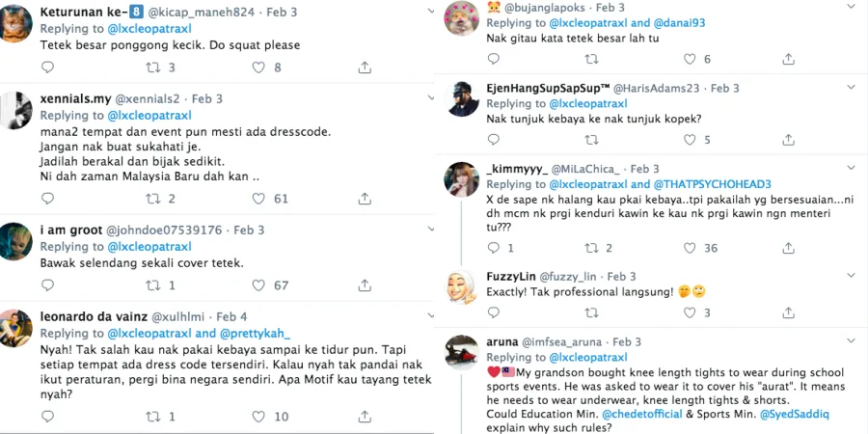Like the i am groot tweet
Image resolution: width=868 pixels, height=434 pixels.
(x=258, y=285)
